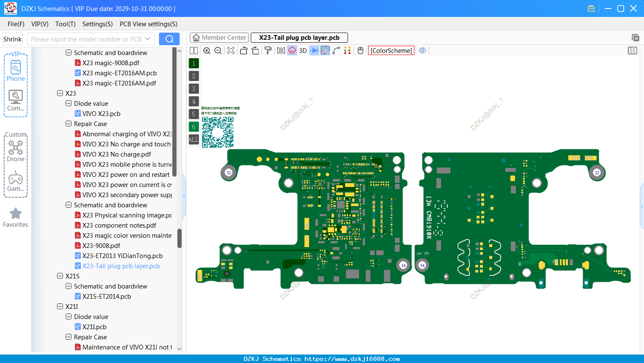Image resolution: width=644 pixels, height=363 pixels.
Task: Show PCB layer 2
Action: [x=194, y=76]
